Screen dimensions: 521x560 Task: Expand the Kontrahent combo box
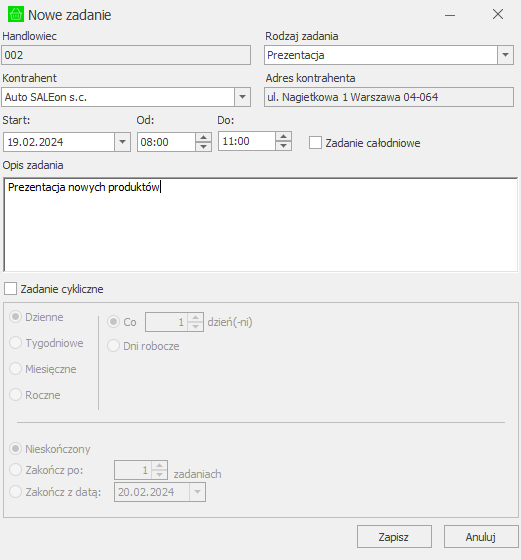242,97
